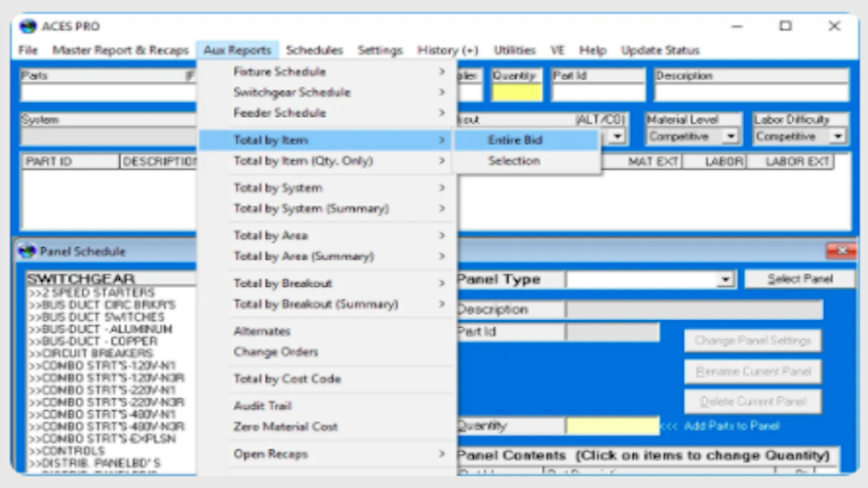Select >>CIRCUIT BREAKERS in list
This screenshot has width=868, height=488.
(91, 353)
